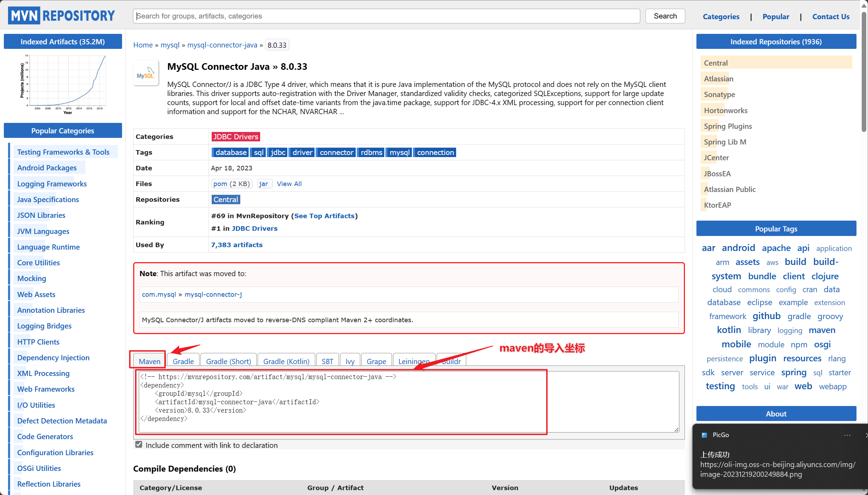Viewport: 868px width, 495px height.
Task: Open 7,383 artifacts used-by link
Action: (237, 245)
